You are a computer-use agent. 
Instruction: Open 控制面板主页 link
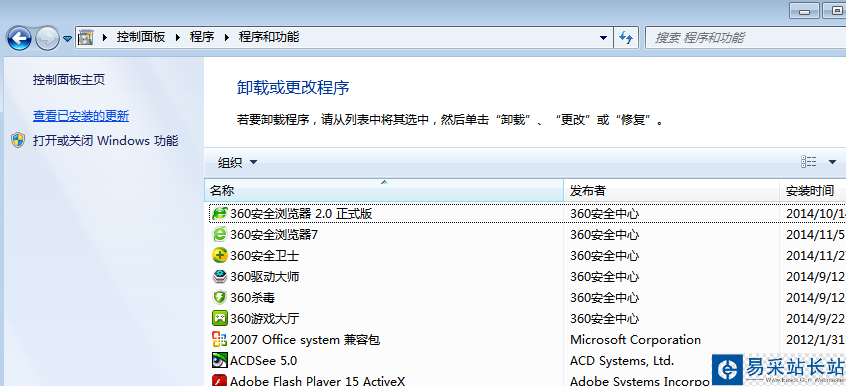point(69,80)
